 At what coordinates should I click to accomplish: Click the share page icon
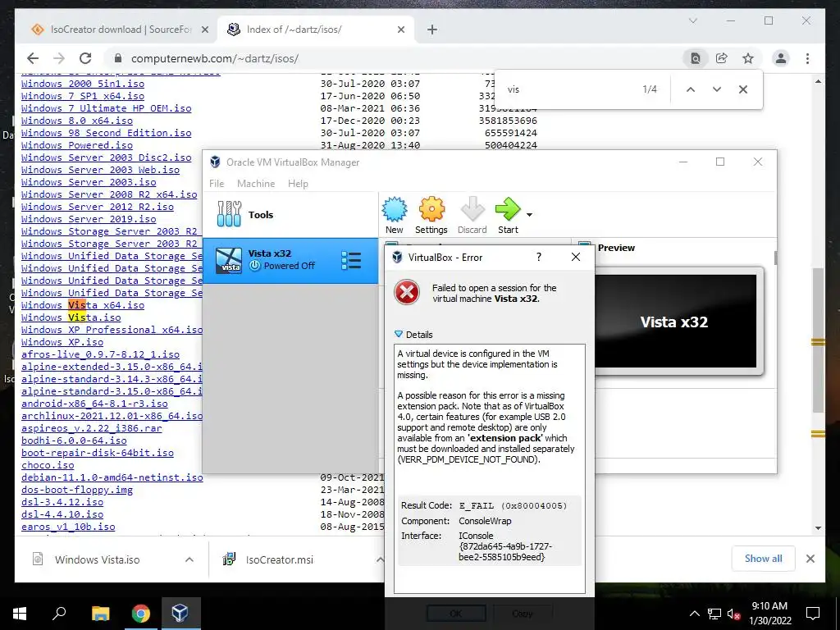[x=722, y=58]
